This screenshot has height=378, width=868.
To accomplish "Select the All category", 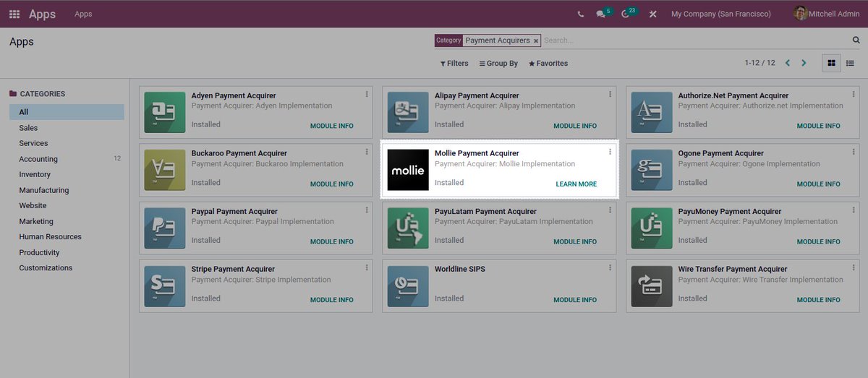I will pyautogui.click(x=67, y=112).
